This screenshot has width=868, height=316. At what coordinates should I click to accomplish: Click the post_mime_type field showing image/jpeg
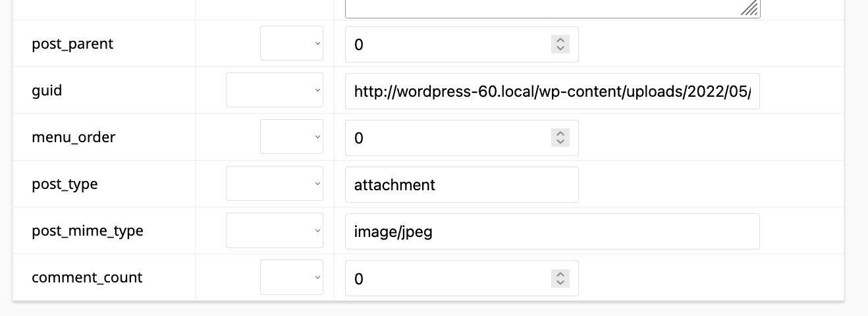point(552,231)
